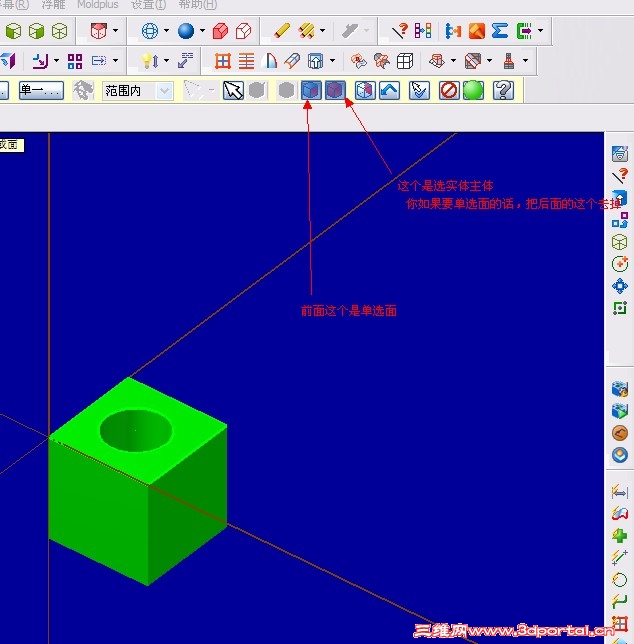Click the analyze line question-mark icon
This screenshot has width=634, height=644.
[x=400, y=31]
